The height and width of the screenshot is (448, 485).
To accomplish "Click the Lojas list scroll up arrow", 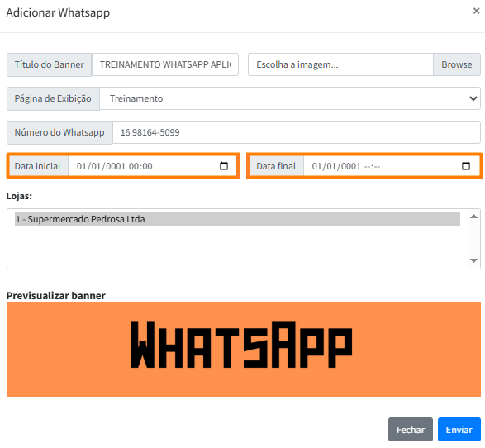I will 473,217.
